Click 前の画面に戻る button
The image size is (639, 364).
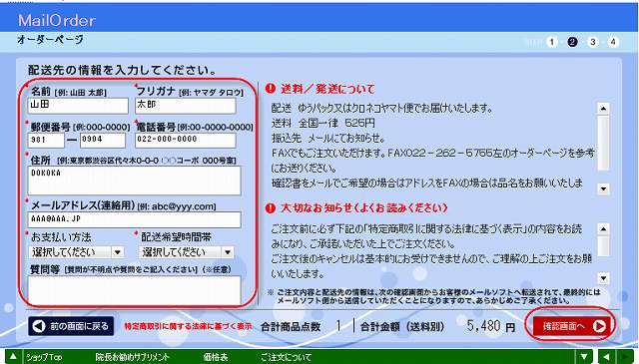coord(71,326)
